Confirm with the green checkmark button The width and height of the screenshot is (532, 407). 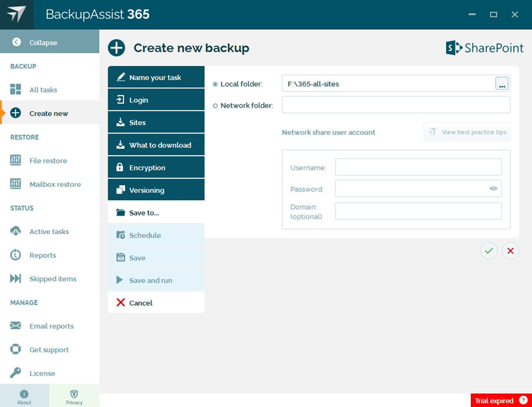pos(489,251)
